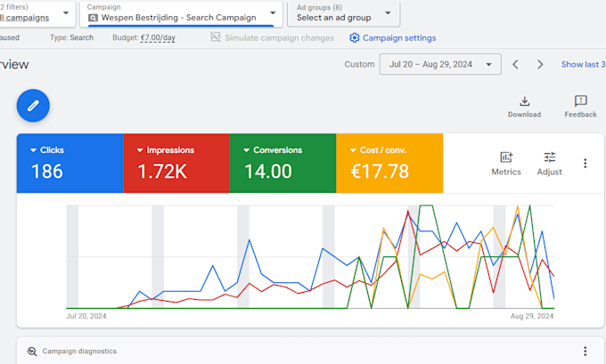This screenshot has width=606, height=364.
Task: Open the Select an ad group dropdown
Action: 344,14
